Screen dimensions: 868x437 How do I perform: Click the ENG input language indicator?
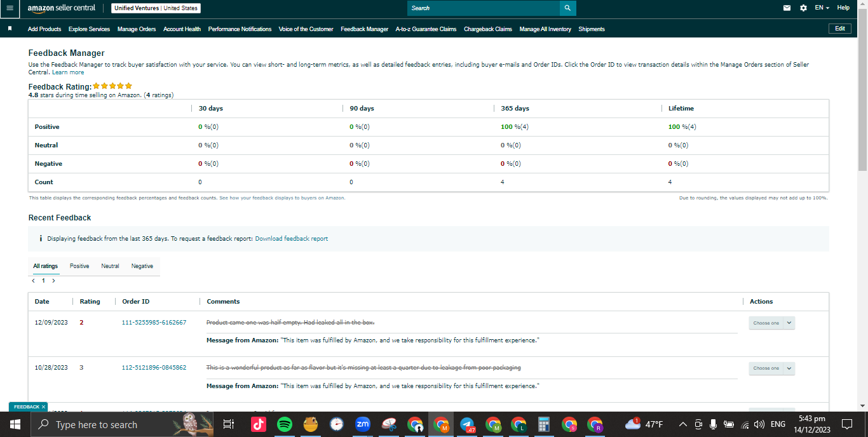click(x=778, y=424)
